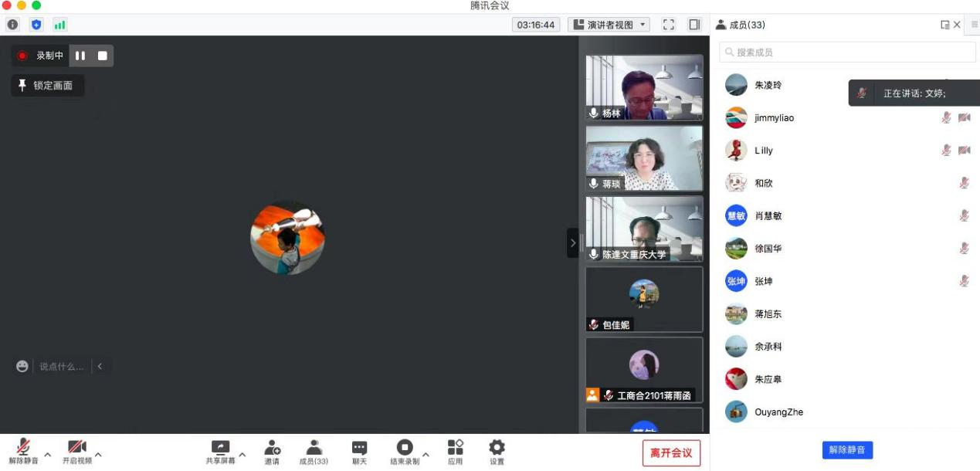The width and height of the screenshot is (980, 471).
Task: Click the 搜索成员 search field
Action: [x=847, y=53]
